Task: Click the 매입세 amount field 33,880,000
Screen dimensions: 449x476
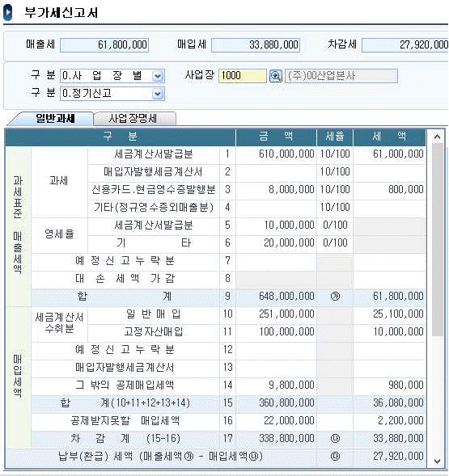Action: 256,45
